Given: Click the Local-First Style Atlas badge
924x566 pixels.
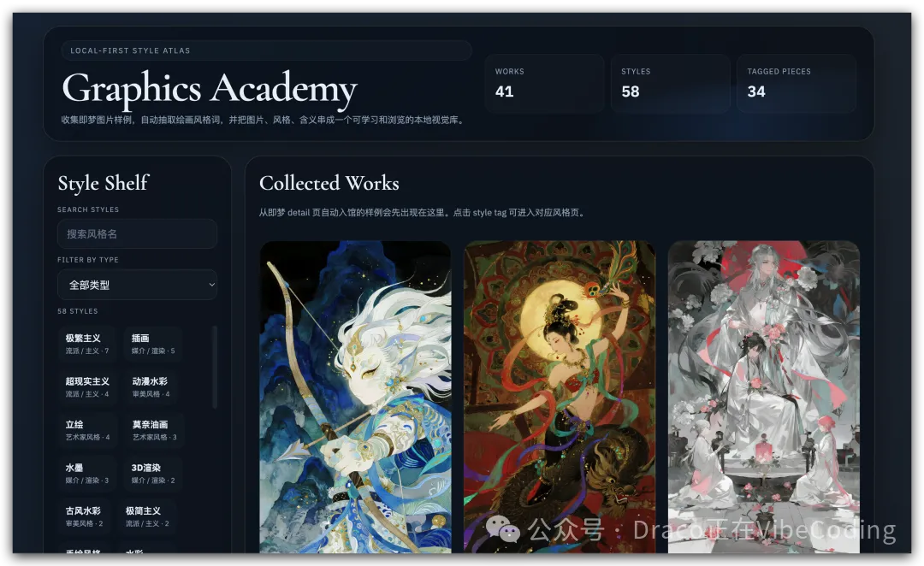Looking at the screenshot, I should click(266, 50).
